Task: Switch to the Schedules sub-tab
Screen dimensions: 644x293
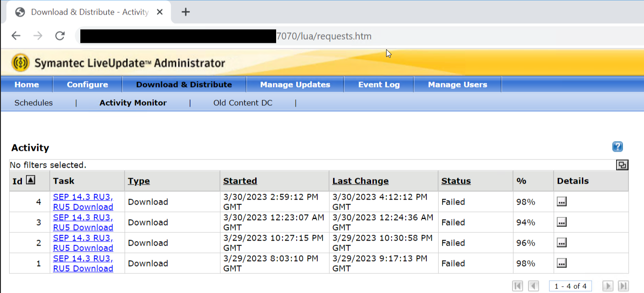Action: 34,103
